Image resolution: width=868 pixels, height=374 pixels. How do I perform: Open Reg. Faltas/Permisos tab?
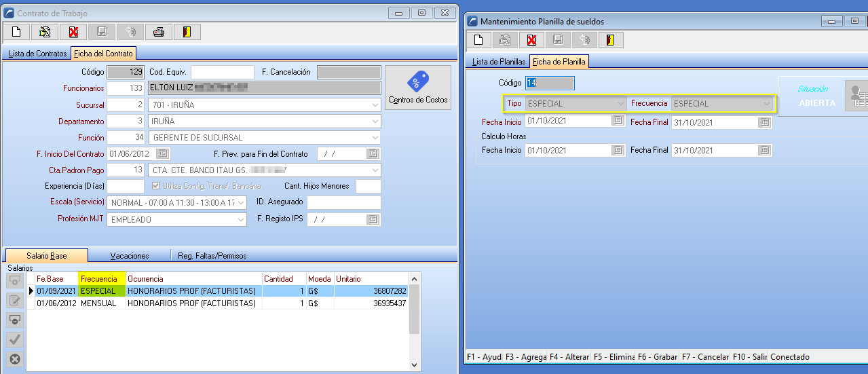click(x=212, y=256)
